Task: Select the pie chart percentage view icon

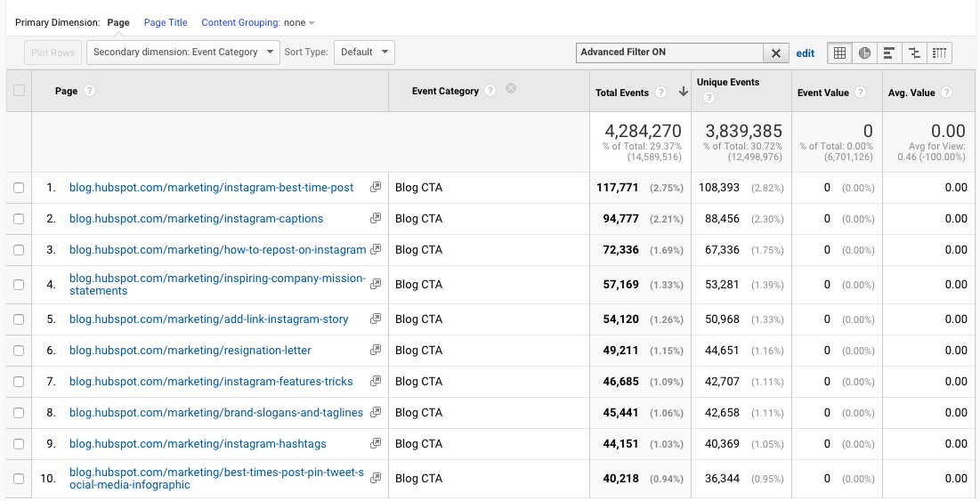Action: coord(864,53)
